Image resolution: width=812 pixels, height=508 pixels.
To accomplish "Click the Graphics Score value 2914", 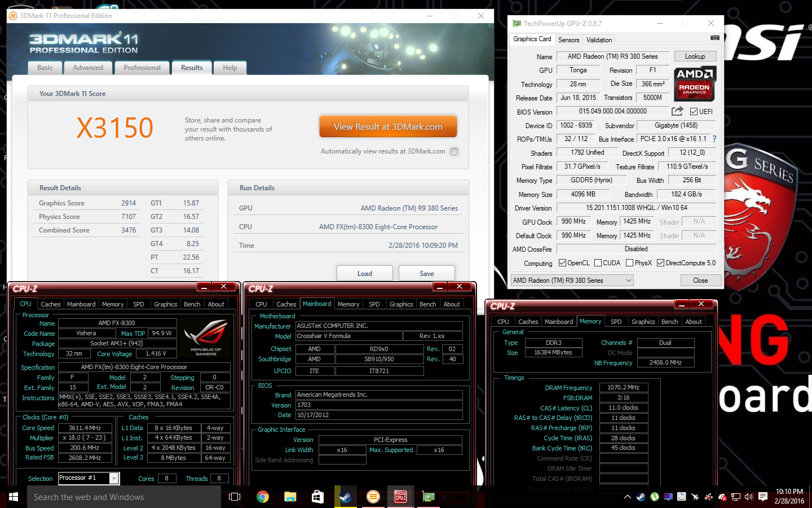I will pos(129,203).
